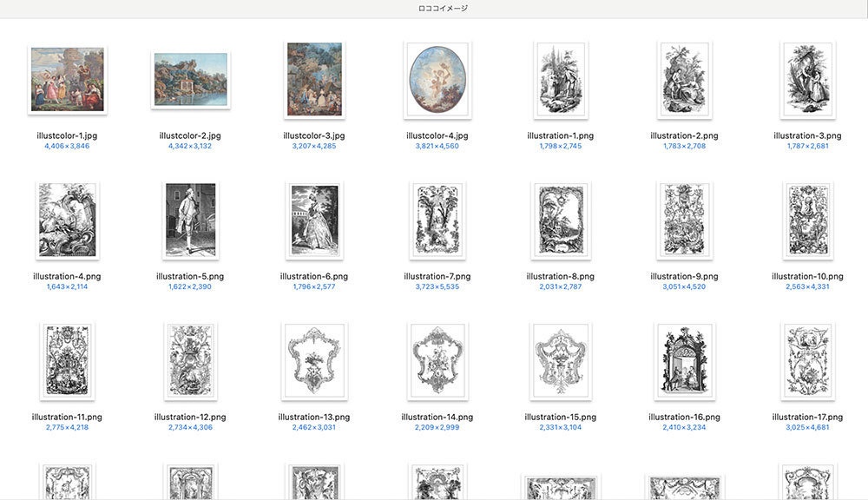
Task: Click the file name illustration-5.png
Action: (x=190, y=276)
